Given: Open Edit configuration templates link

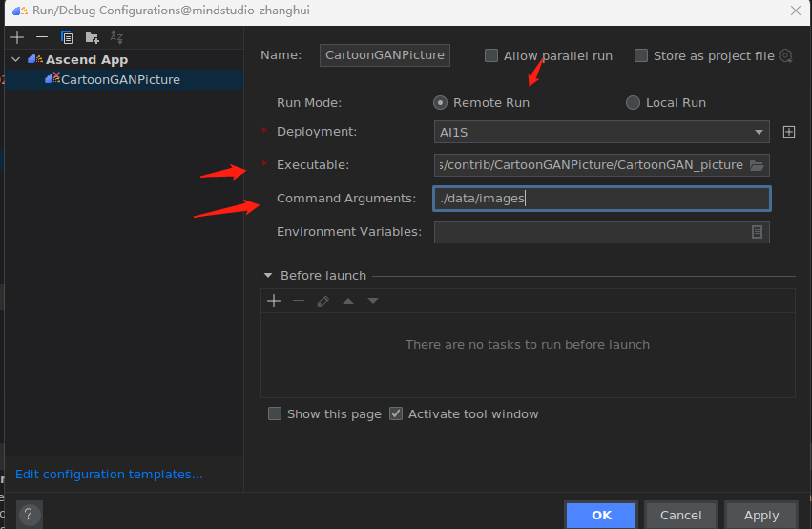Looking at the screenshot, I should 109,475.
